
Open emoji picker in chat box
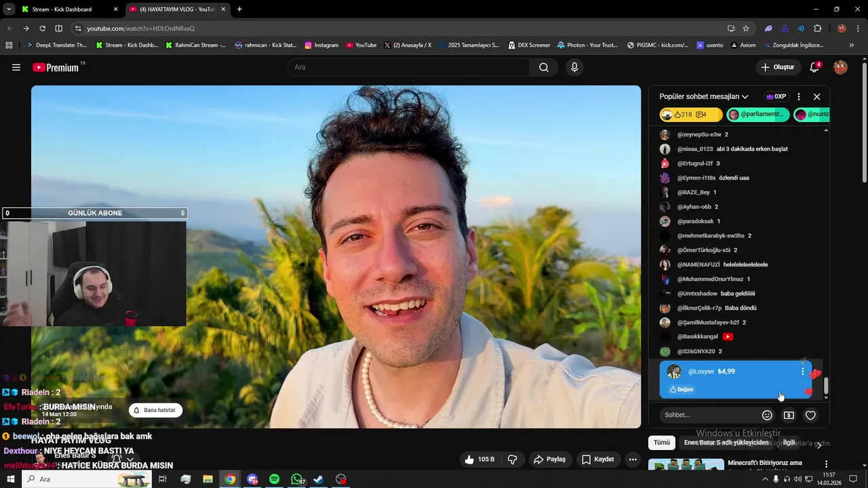coord(767,415)
